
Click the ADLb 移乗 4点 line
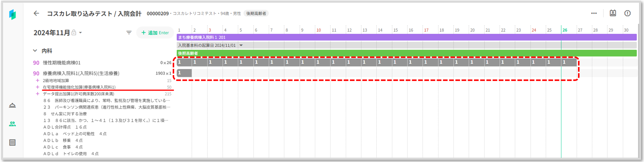pos(63,141)
